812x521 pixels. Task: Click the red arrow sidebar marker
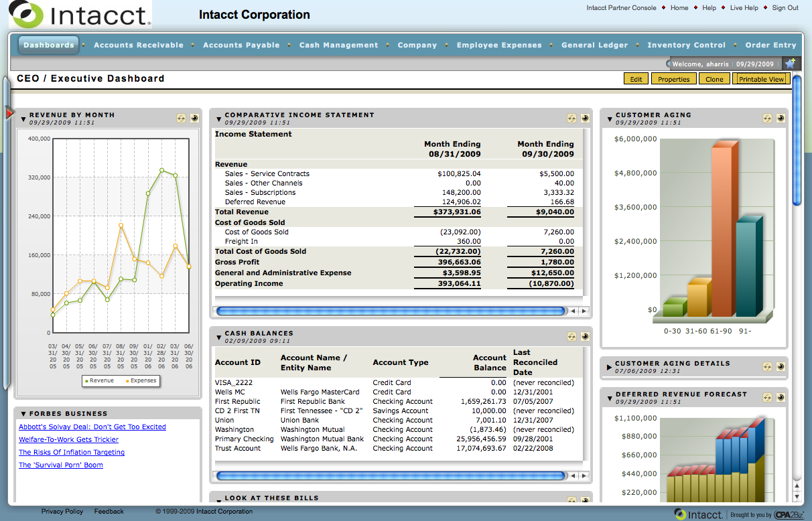click(x=9, y=113)
